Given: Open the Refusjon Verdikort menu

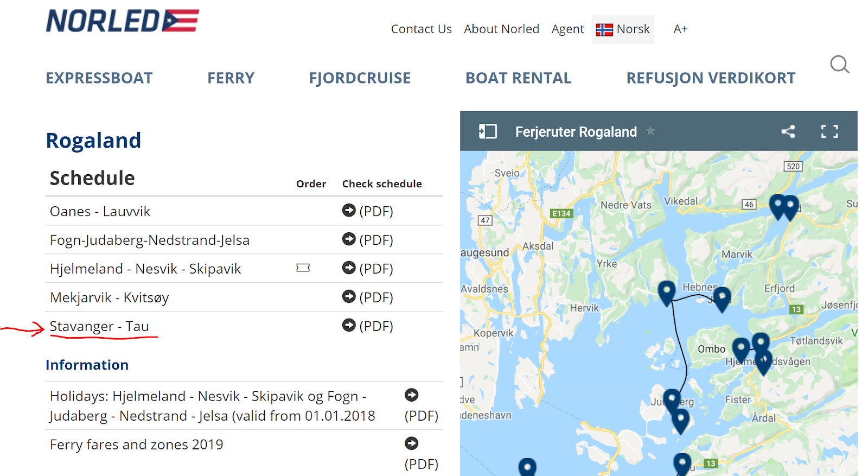Looking at the screenshot, I should point(711,78).
